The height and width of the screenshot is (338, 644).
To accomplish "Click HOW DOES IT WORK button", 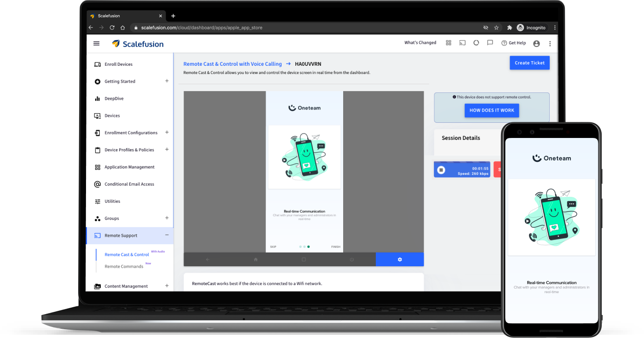I will [x=492, y=110].
